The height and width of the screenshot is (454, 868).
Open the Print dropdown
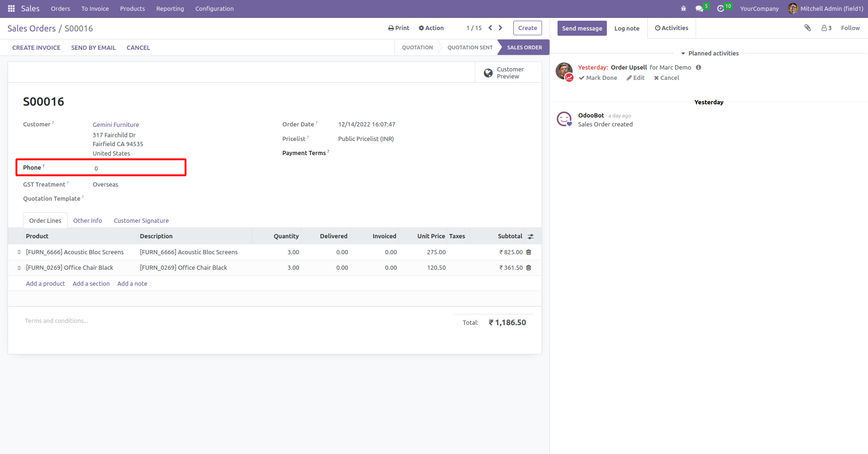pos(399,28)
